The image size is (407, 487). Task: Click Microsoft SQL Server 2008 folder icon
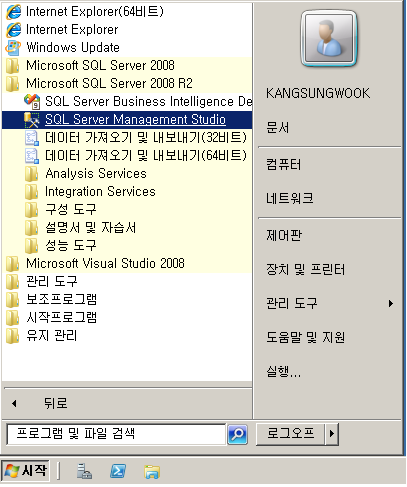(13, 66)
